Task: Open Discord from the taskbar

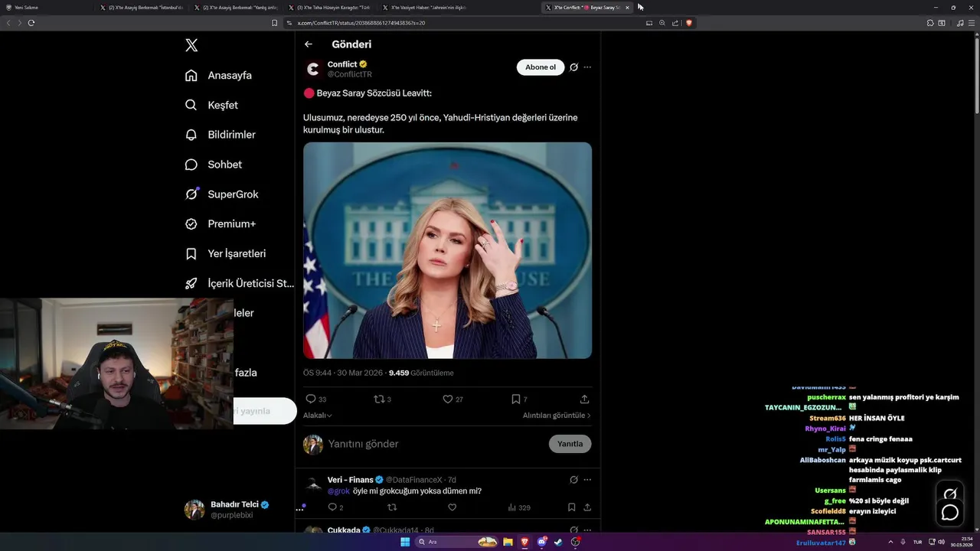Action: pyautogui.click(x=542, y=542)
